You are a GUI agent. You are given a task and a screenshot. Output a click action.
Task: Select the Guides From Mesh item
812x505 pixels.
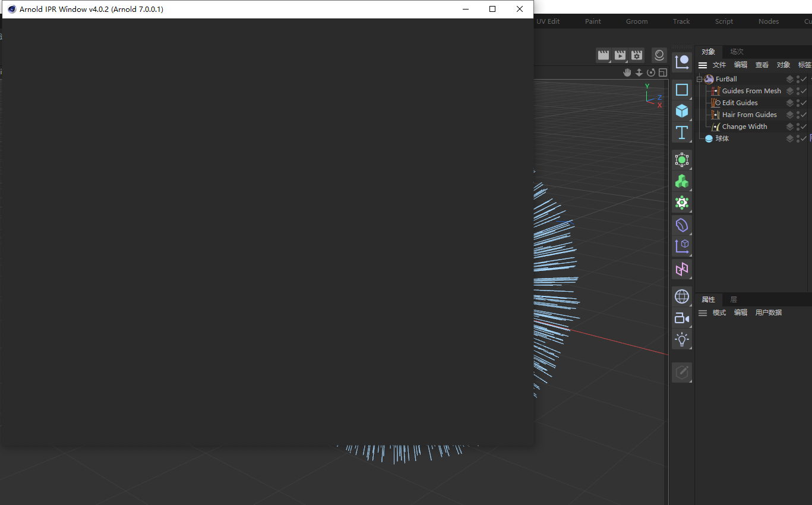[x=751, y=91]
